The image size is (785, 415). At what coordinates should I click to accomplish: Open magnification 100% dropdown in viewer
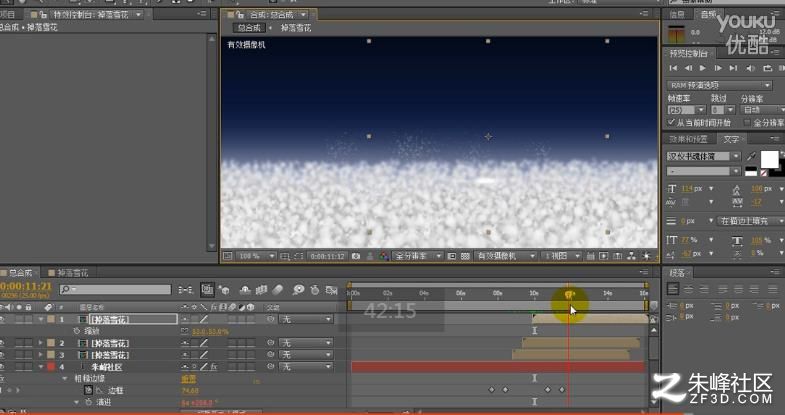[x=255, y=256]
